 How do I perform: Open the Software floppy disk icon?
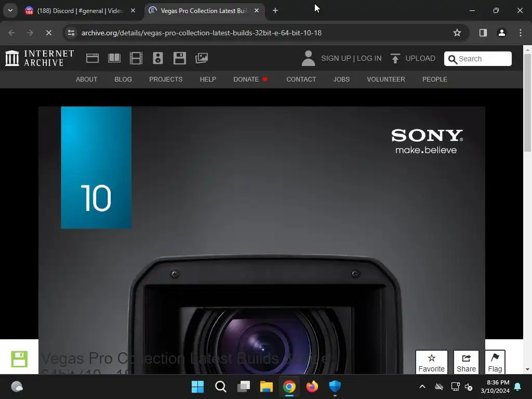(x=179, y=58)
